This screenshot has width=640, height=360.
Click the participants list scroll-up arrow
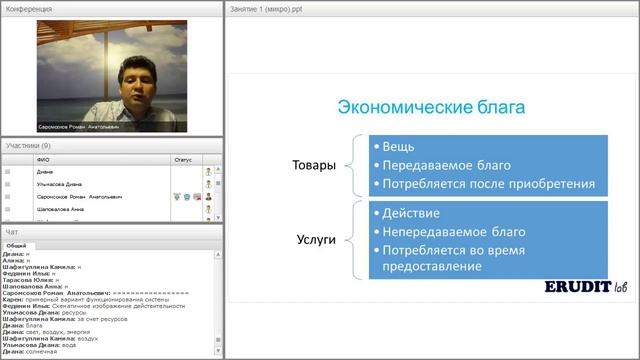click(x=218, y=169)
